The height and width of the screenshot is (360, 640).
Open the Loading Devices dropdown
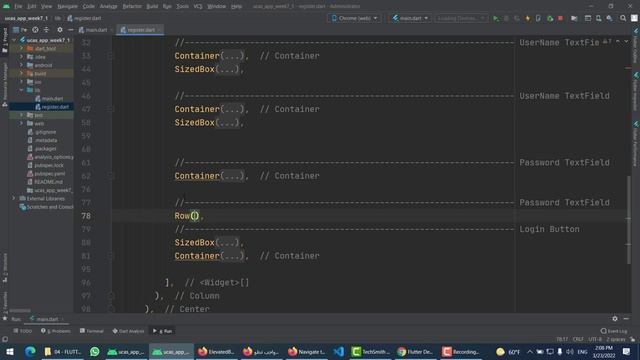point(461,18)
